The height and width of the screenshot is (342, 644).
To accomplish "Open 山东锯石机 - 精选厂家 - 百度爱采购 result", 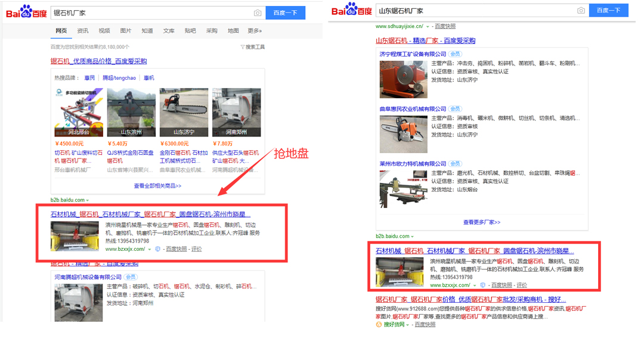I will [x=426, y=41].
